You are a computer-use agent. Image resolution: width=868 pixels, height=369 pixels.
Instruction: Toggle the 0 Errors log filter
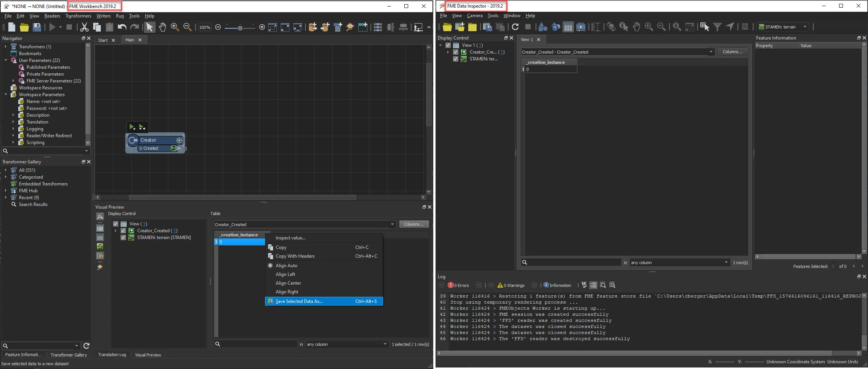(x=458, y=285)
